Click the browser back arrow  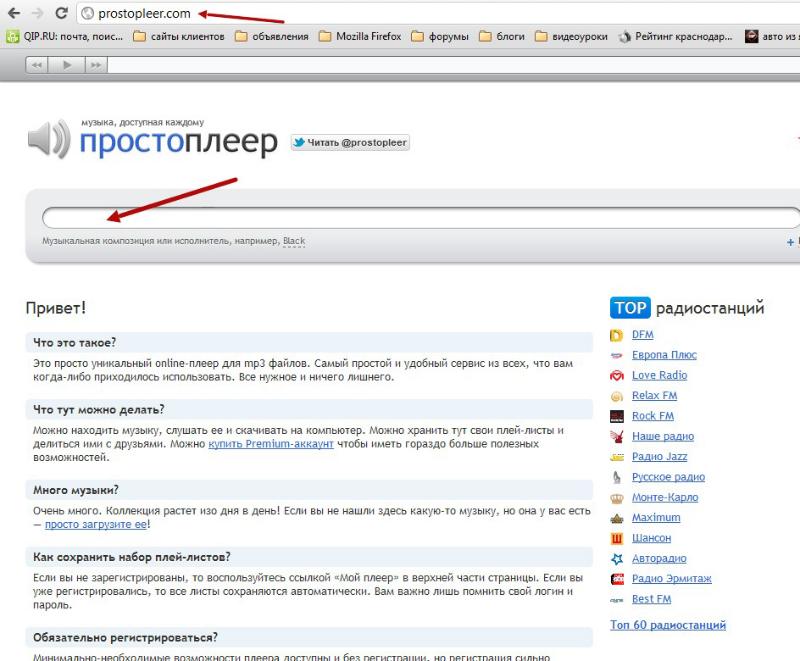[x=14, y=13]
